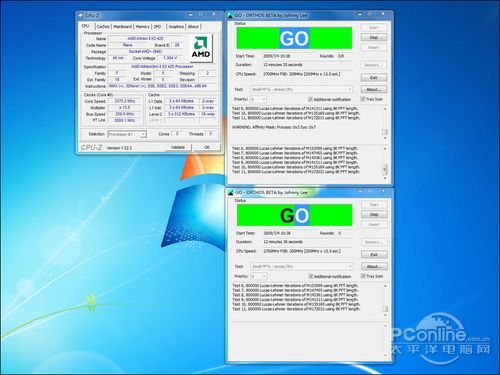Click Exit in the upper ORTHOS window

click(374, 78)
